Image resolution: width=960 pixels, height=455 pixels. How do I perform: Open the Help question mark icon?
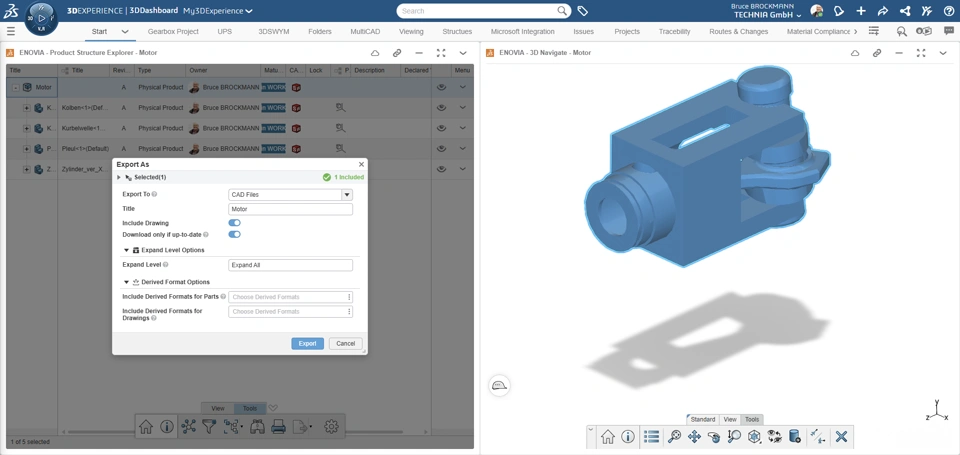(x=948, y=11)
